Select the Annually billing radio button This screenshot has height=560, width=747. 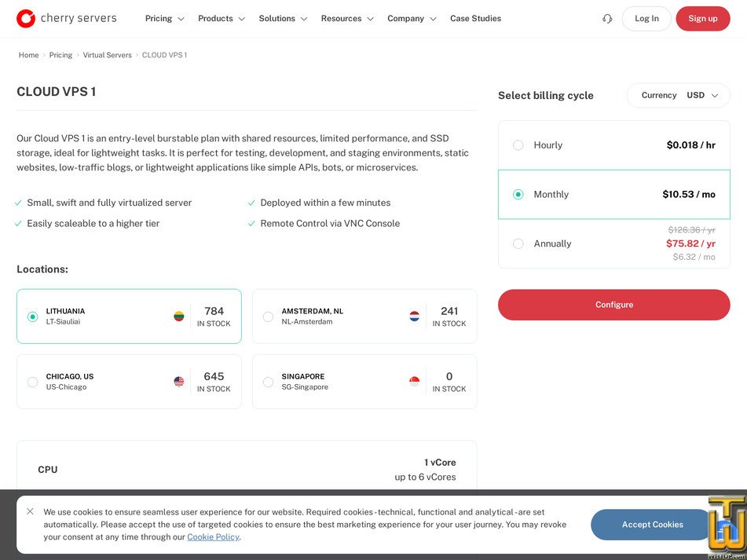point(518,243)
